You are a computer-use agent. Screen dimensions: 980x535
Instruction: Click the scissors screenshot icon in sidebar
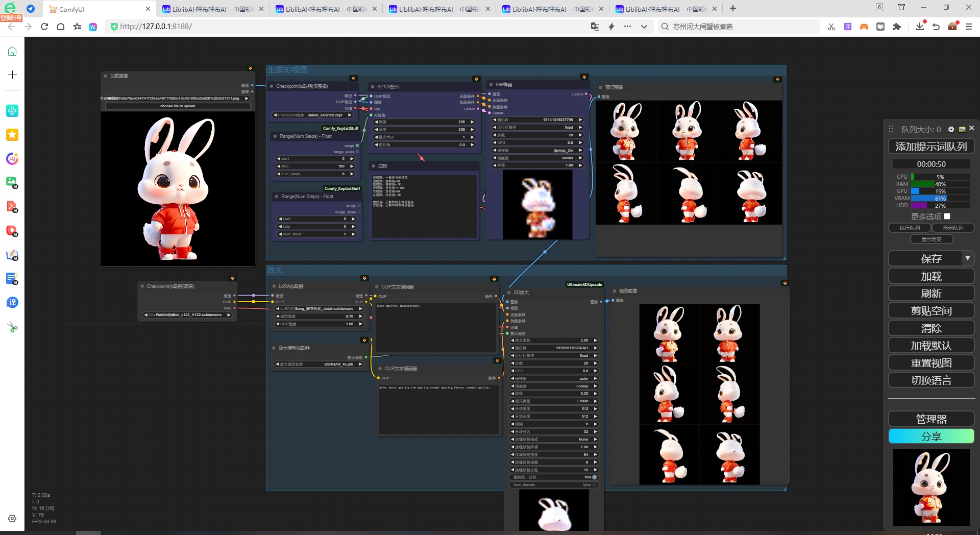12,327
